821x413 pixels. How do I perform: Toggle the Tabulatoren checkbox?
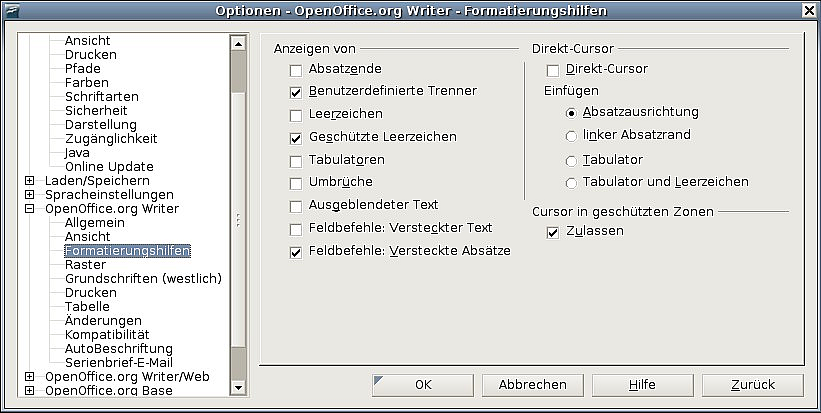(296, 161)
